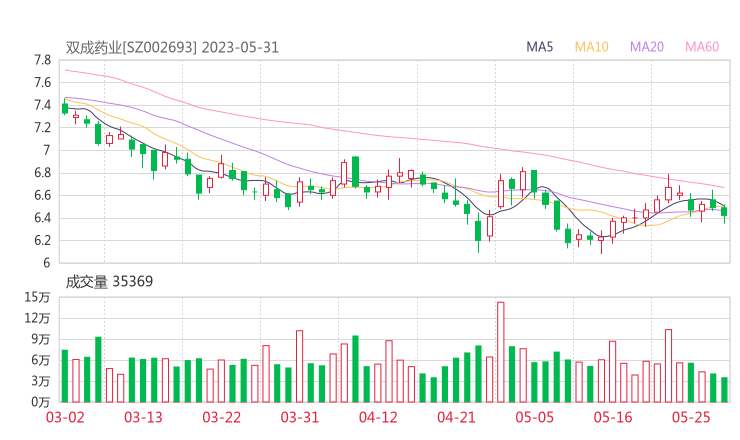Click the 6.2 price axis label
The image size is (740, 440).
pyautogui.click(x=42, y=240)
